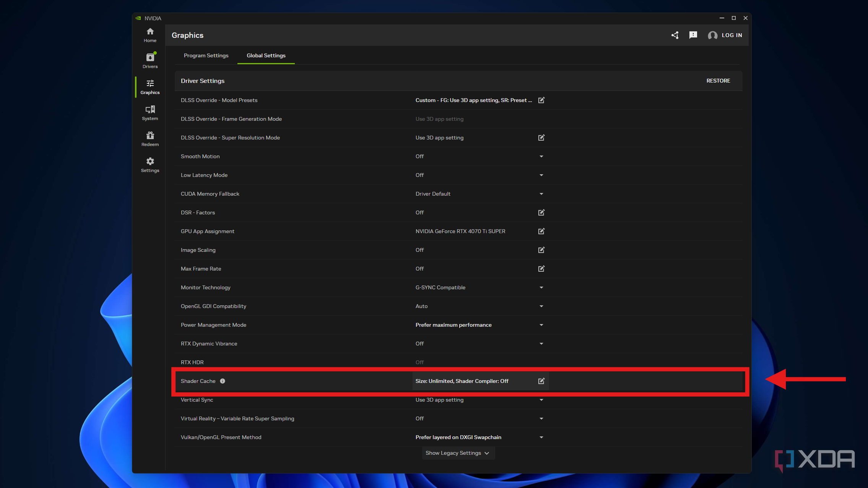Click the RTX HDR row label
868x488 pixels.
click(192, 362)
